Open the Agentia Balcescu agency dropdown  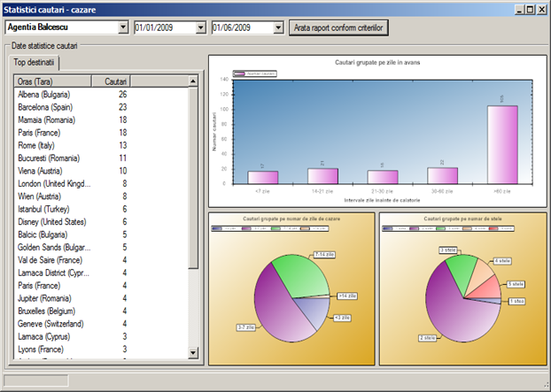122,27
